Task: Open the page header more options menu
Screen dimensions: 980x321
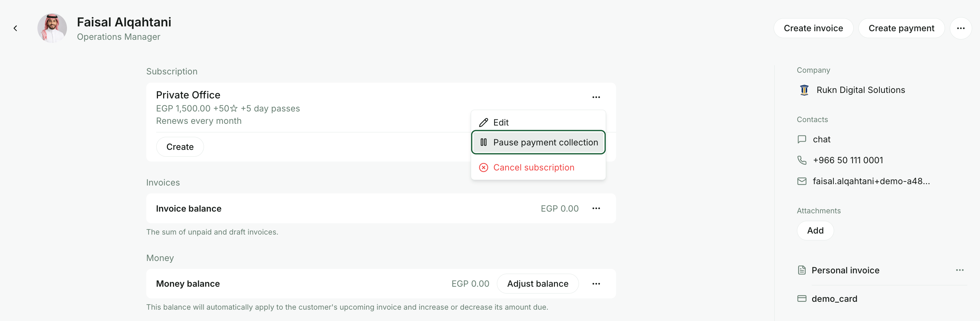Action: click(960, 28)
